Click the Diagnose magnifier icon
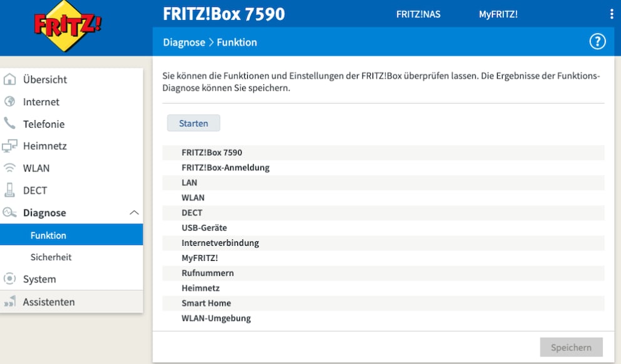 (x=9, y=213)
